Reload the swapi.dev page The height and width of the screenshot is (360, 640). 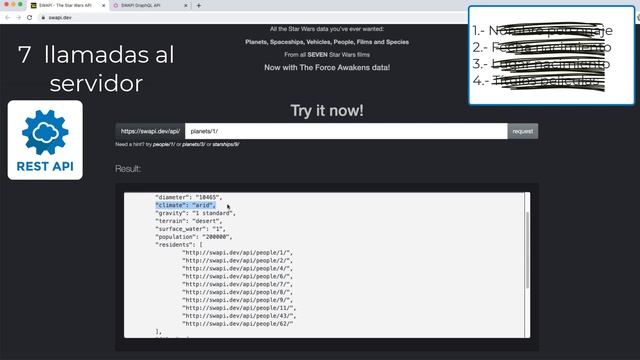tap(29, 18)
